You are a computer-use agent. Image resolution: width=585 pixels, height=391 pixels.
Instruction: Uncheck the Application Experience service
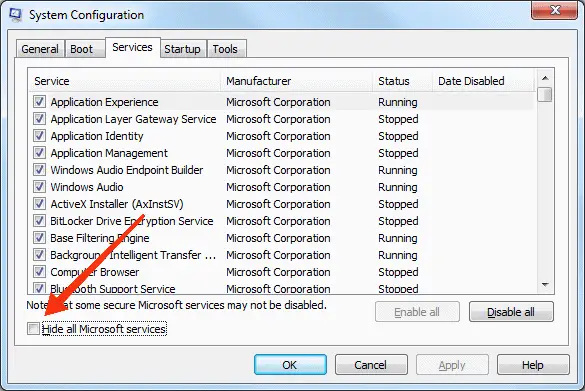pyautogui.click(x=40, y=102)
